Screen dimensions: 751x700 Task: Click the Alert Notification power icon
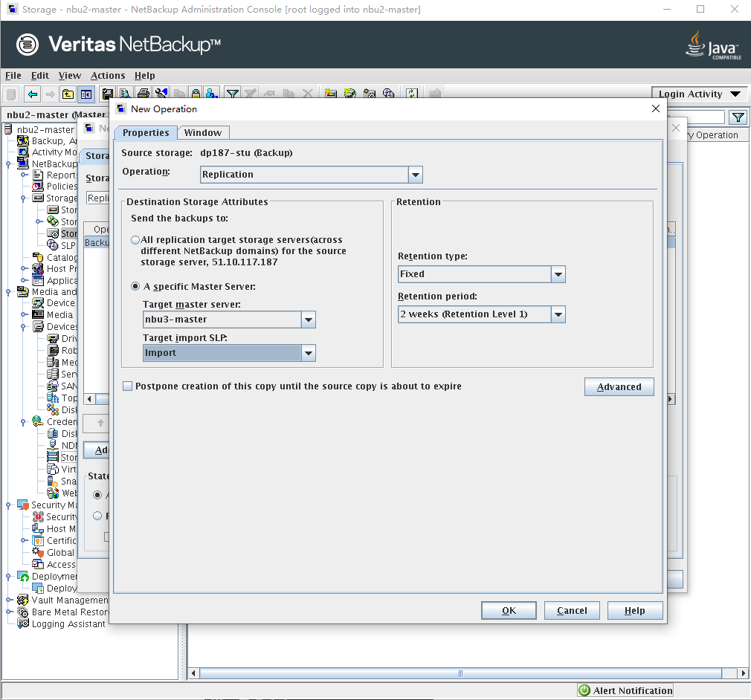[x=585, y=690]
